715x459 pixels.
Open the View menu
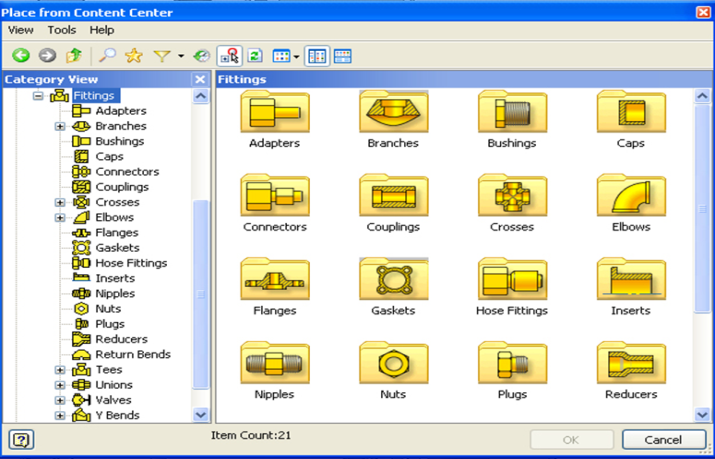point(21,30)
